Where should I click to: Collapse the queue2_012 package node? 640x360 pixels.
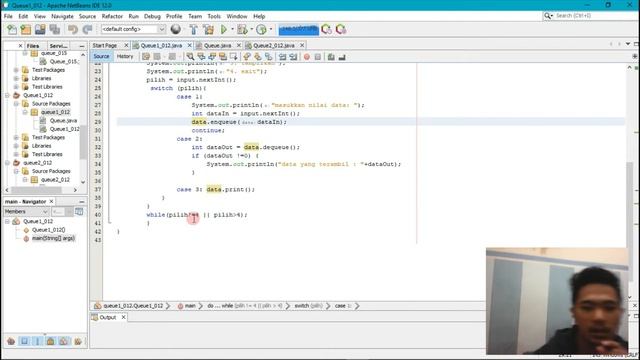click(25, 180)
